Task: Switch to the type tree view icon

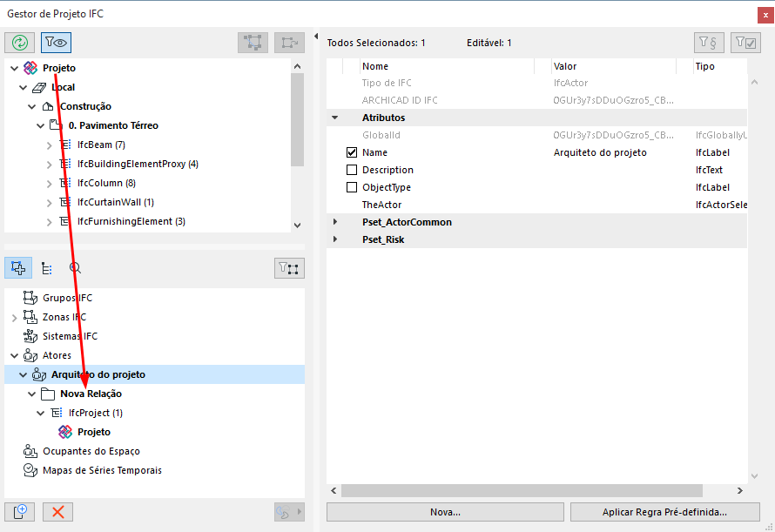Action: pyautogui.click(x=47, y=268)
